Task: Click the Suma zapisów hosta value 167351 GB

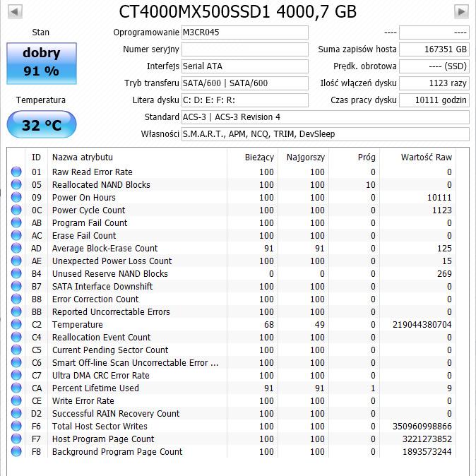Action: pos(434,49)
